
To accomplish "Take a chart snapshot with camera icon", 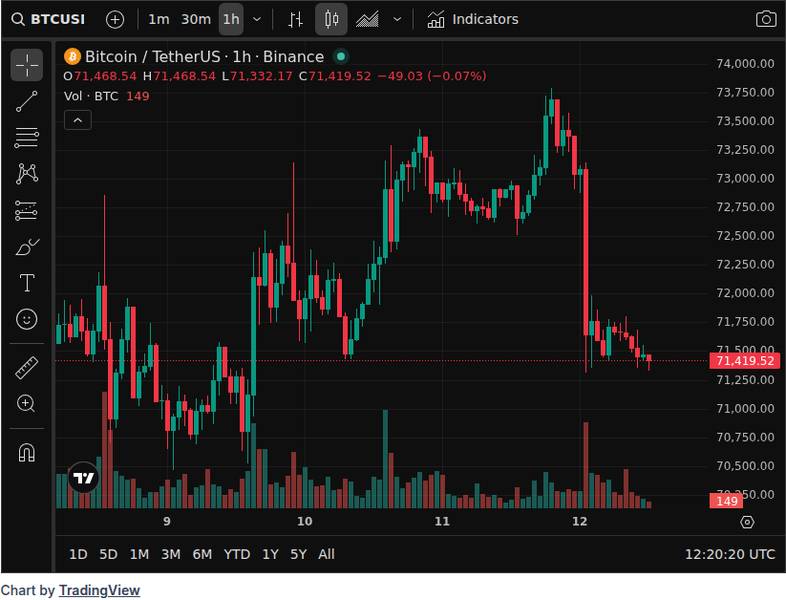I will (765, 20).
